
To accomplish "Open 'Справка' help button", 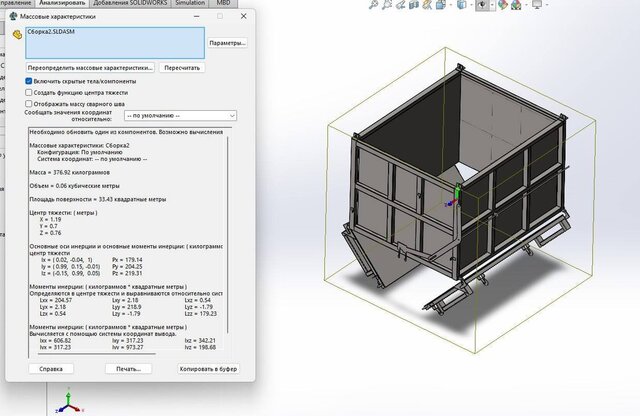I will [51, 369].
